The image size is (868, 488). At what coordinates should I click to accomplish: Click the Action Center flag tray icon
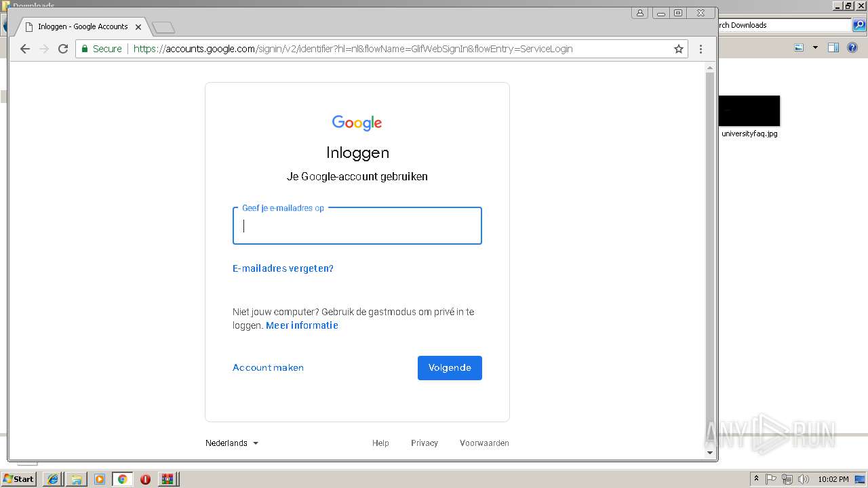pyautogui.click(x=771, y=479)
